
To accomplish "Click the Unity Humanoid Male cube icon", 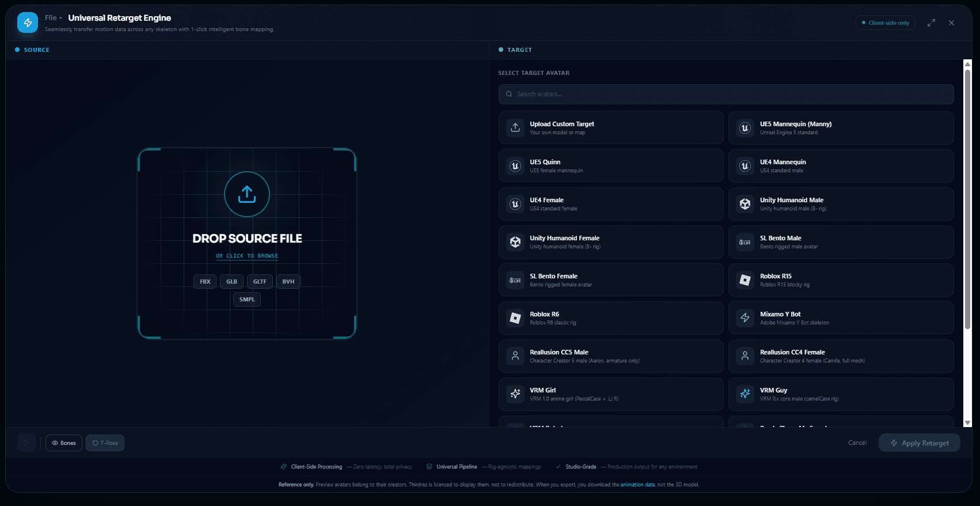I will (x=745, y=203).
